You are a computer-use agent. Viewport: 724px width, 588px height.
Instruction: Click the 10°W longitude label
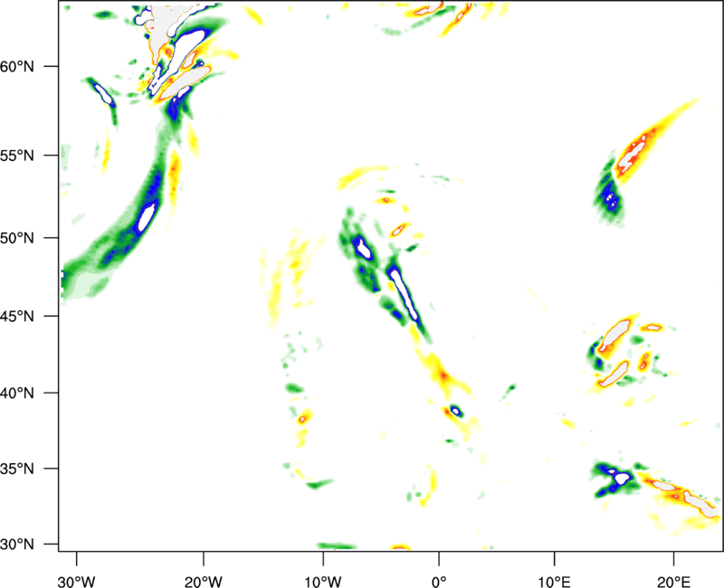(x=323, y=582)
